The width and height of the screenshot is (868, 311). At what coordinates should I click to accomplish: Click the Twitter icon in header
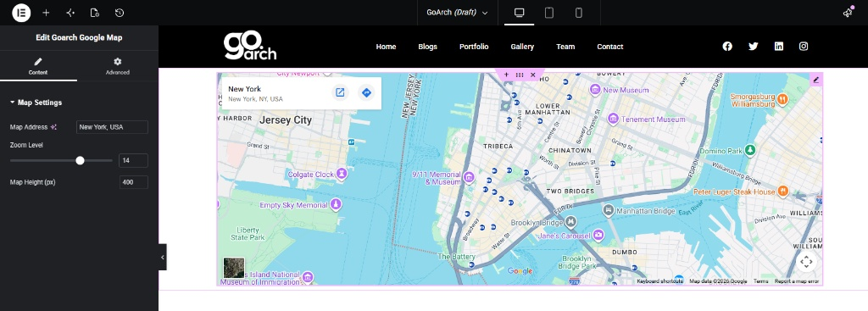[753, 47]
